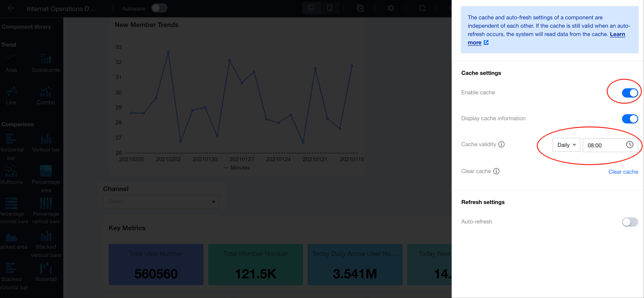Toggle Display cache information switch
The height and width of the screenshot is (298, 644).
pyautogui.click(x=630, y=119)
